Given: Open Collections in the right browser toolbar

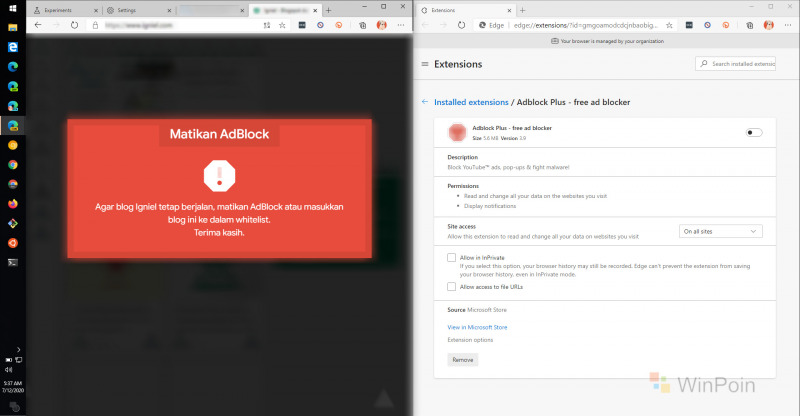Looking at the screenshot, I should [749, 25].
